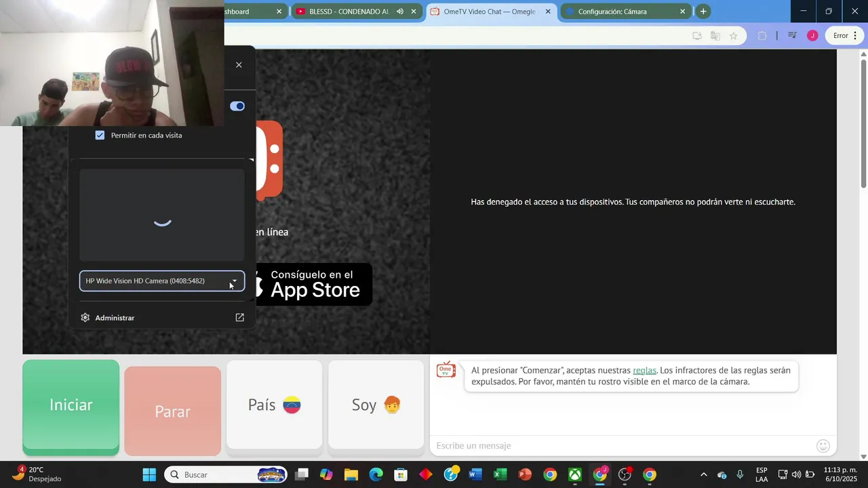
Task: Close the camera permission popup
Action: coord(239,65)
